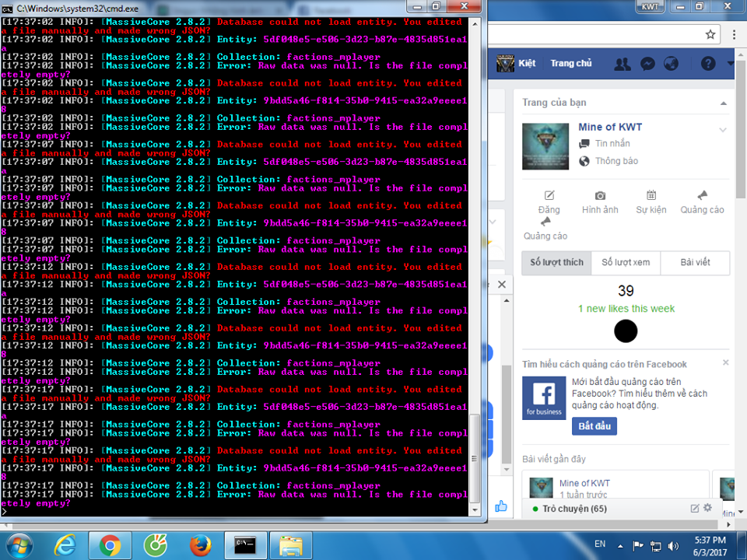
Task: Open Action Center flag tray icon
Action: coord(638,546)
